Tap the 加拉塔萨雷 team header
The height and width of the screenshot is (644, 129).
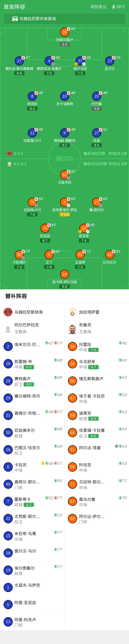pyautogui.click(x=97, y=312)
